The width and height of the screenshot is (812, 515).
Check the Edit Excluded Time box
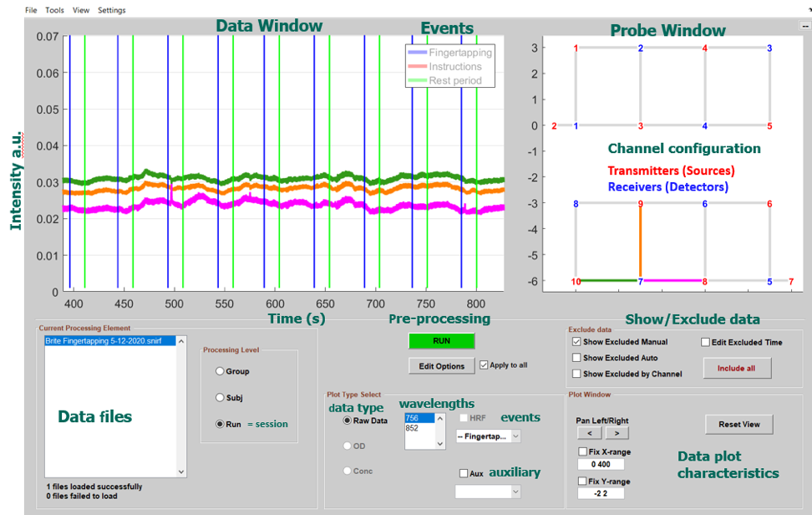pyautogui.click(x=704, y=343)
